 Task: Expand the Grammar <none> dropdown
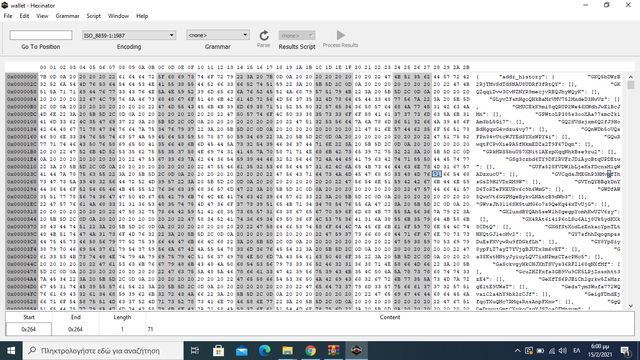pos(218,35)
